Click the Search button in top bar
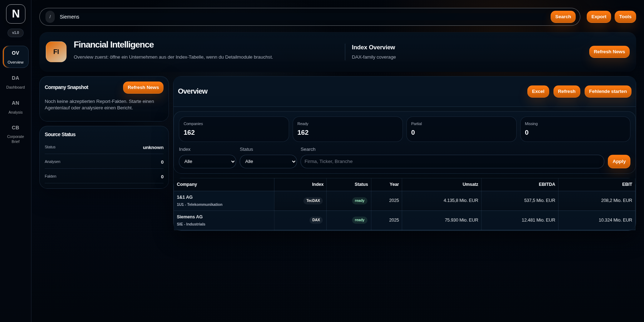Viewport: 644px width, 322px height. click(563, 17)
